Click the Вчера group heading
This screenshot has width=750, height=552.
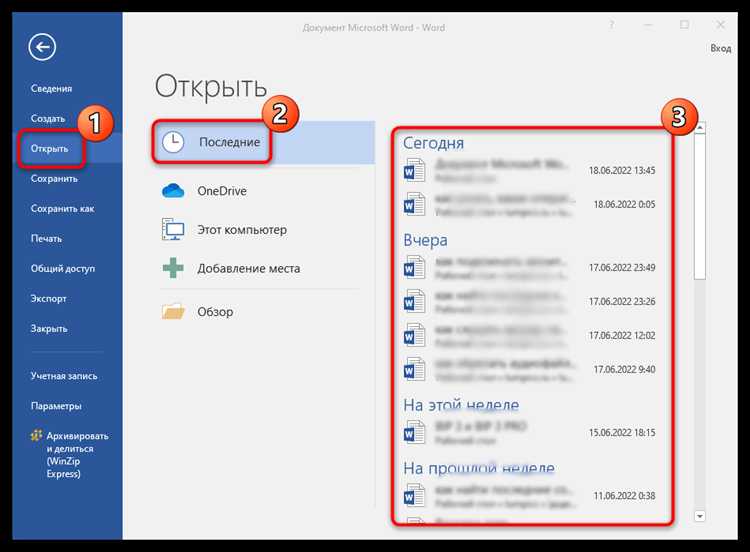point(425,240)
